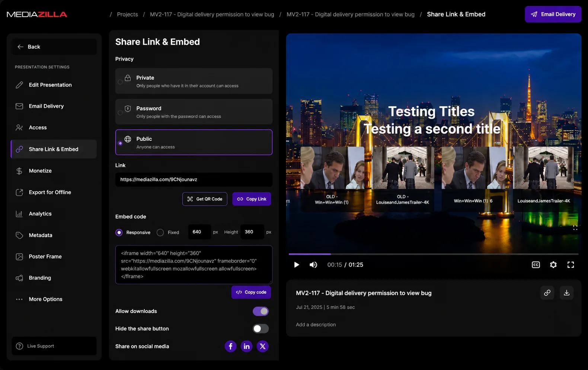This screenshot has width=588, height=370.
Task: Click the Copy Link button
Action: pyautogui.click(x=252, y=199)
